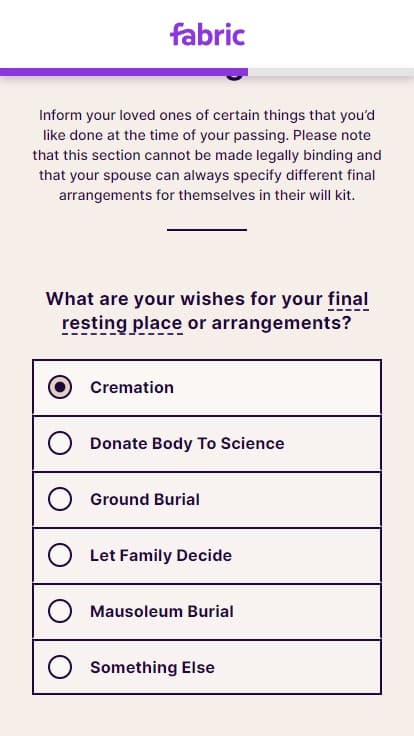This screenshot has height=736, width=414.
Task: Click the gray unfilled part of the progress bar
Action: [331, 72]
